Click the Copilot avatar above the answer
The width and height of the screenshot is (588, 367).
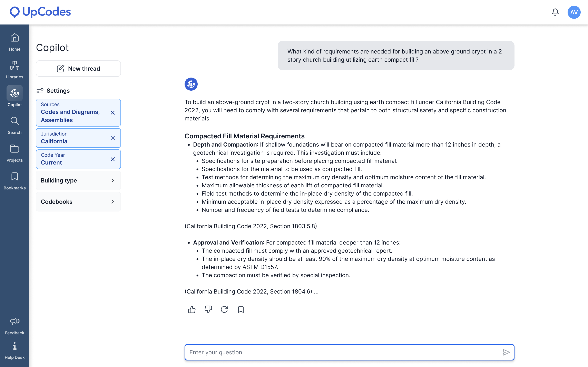(x=191, y=84)
